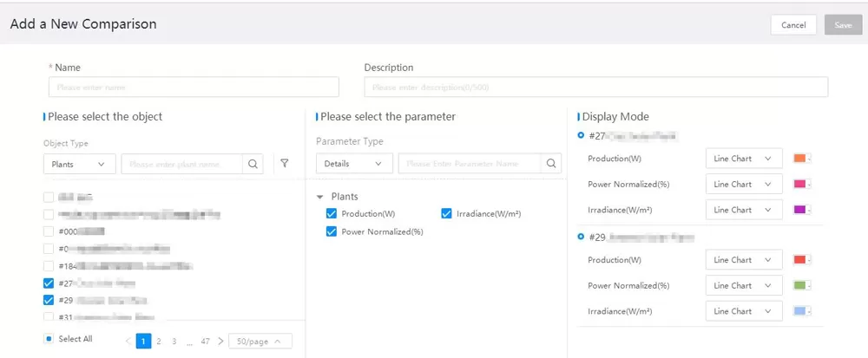Toggle the Select All checkbox
Screen dimensions: 868x358
(x=49, y=339)
